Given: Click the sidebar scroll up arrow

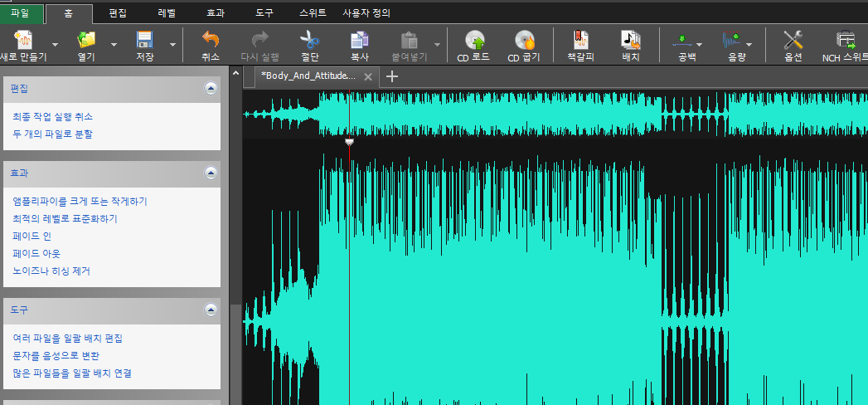Looking at the screenshot, I should click(x=235, y=72).
